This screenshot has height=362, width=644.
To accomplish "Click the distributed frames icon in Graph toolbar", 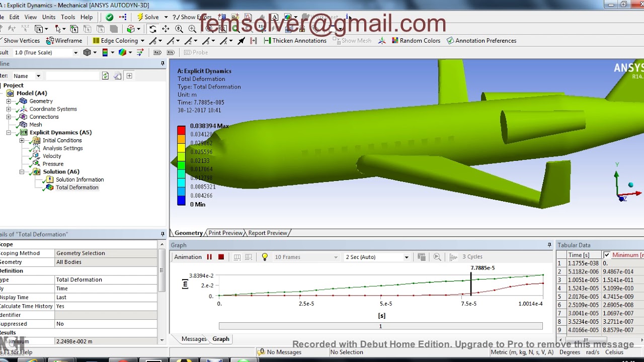I will click(237, 257).
